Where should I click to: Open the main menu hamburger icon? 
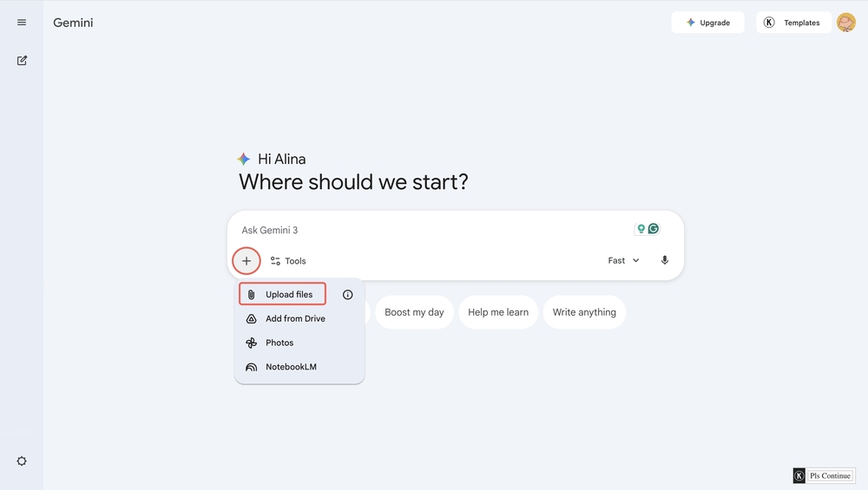click(x=22, y=23)
